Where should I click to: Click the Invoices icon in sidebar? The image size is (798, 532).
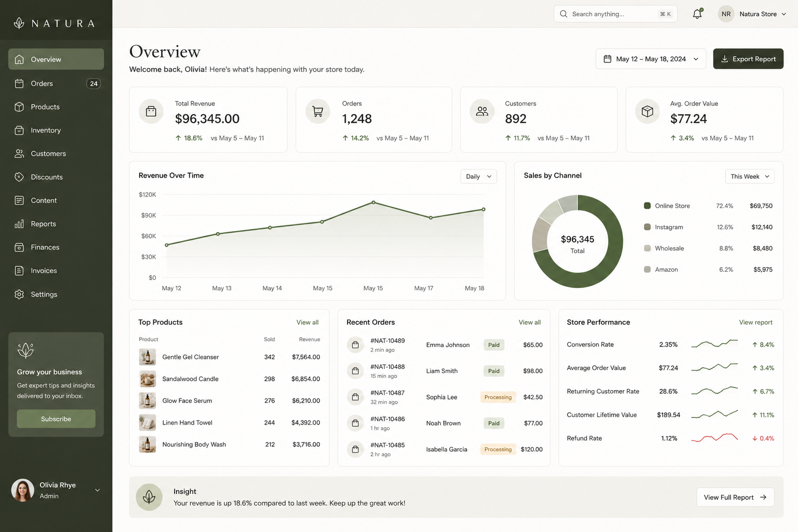click(19, 271)
